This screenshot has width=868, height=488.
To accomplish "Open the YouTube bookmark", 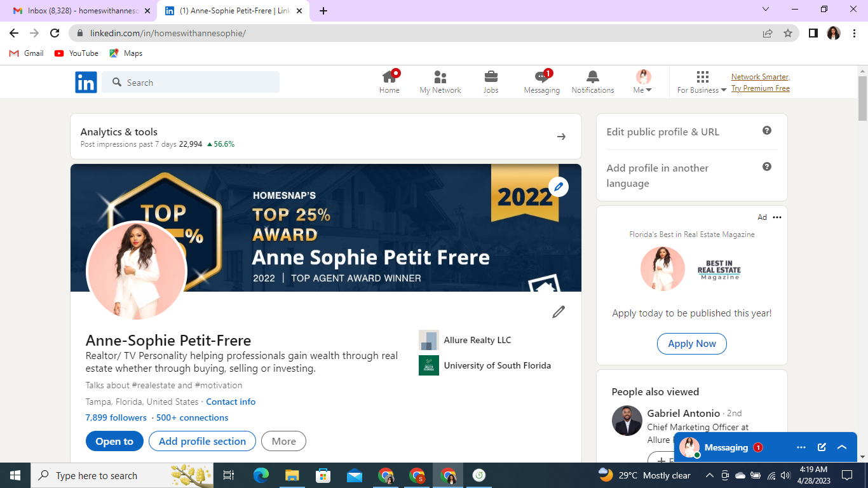I will (76, 53).
